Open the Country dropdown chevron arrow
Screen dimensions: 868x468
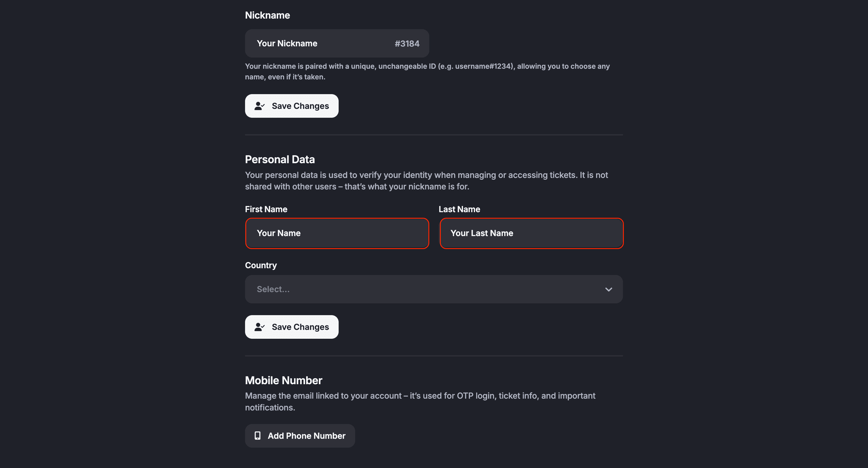tap(608, 289)
